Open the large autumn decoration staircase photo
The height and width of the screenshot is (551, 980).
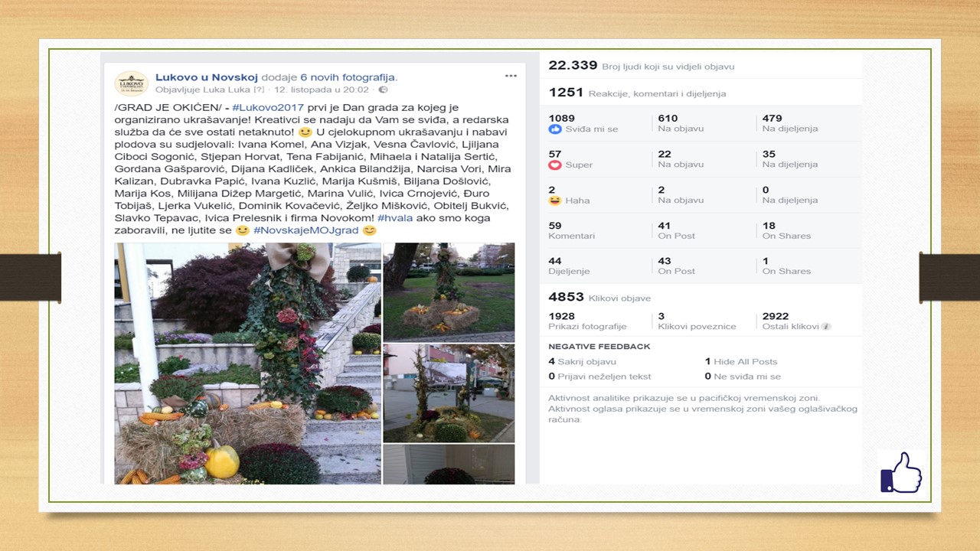(247, 364)
